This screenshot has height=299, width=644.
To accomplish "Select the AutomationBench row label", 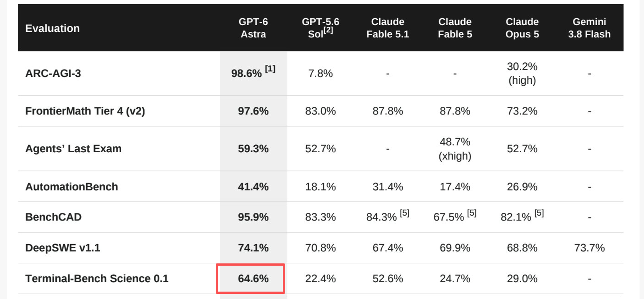I will [x=72, y=187].
